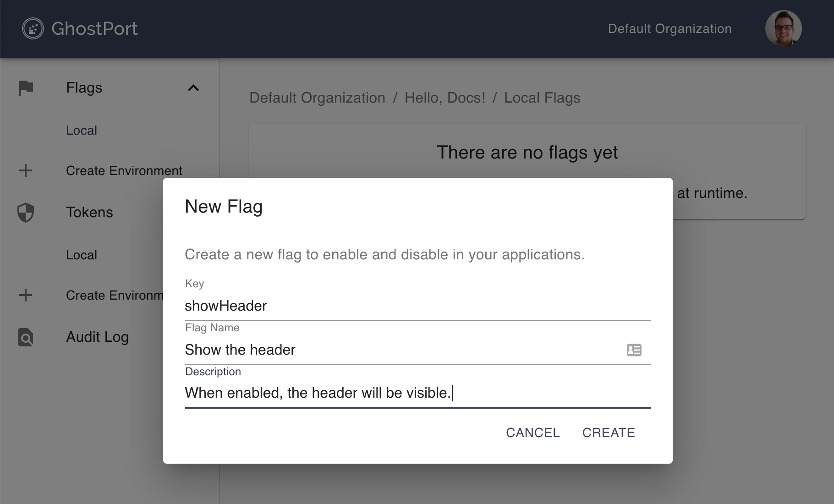Click the plus icon beside Create Environment
Viewport: 834px width, 504px height.
[26, 170]
